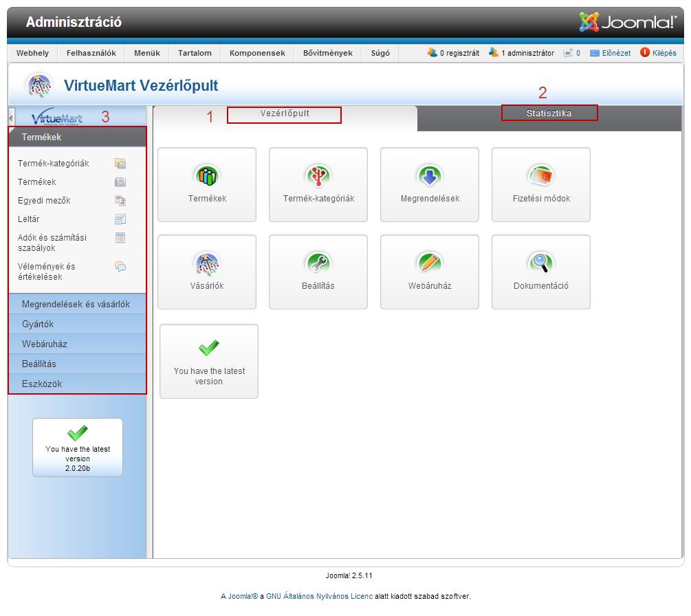Click the version 2.0.20b sidebar box
This screenshot has height=616, width=691.
[x=78, y=448]
